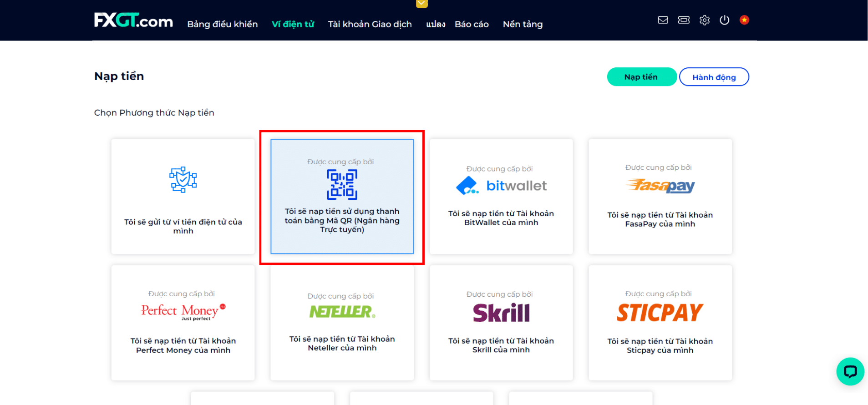Navigate to Nền tảng menu
Screen dimensions: 868x405
(x=523, y=24)
